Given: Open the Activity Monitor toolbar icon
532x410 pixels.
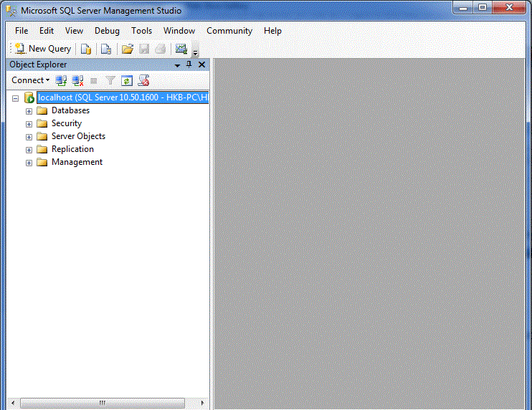Looking at the screenshot, I should (x=181, y=49).
